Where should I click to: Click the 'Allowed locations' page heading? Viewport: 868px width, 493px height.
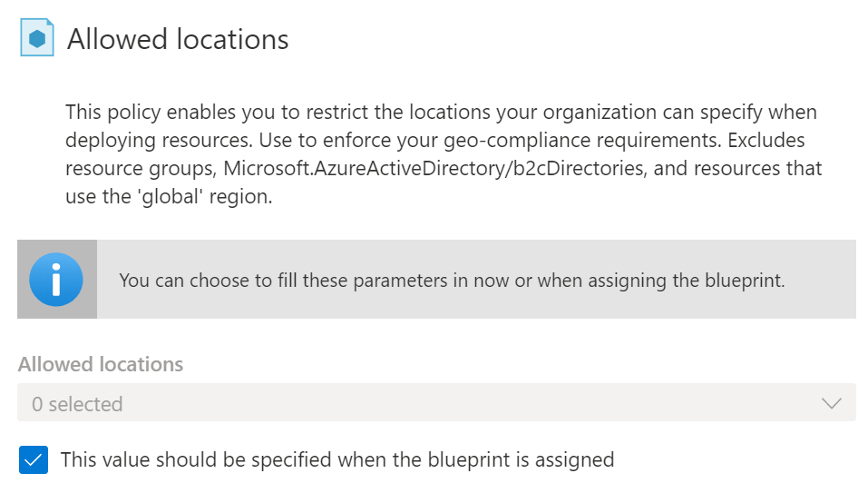pyautogui.click(x=178, y=39)
